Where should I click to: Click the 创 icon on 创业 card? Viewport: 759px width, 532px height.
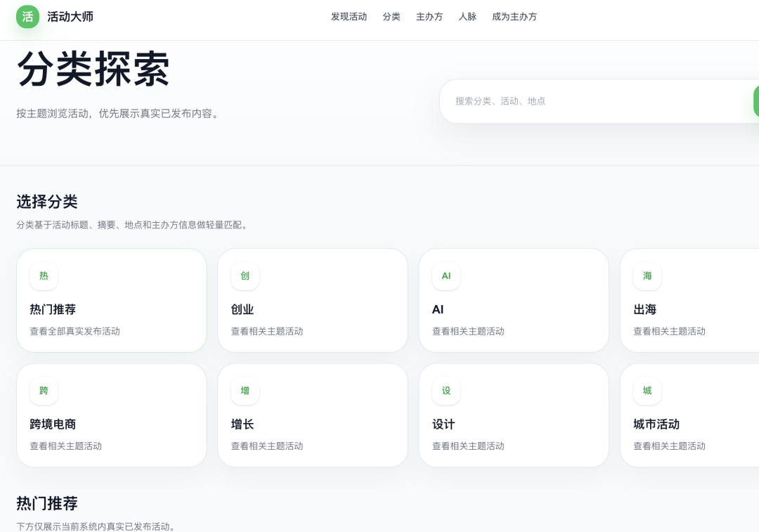point(245,276)
